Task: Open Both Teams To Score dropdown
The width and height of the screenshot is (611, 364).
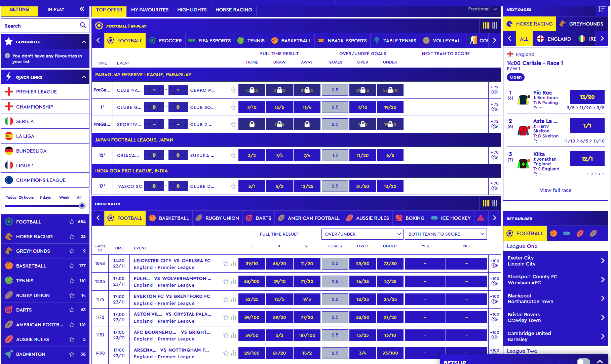Action: tap(446, 234)
